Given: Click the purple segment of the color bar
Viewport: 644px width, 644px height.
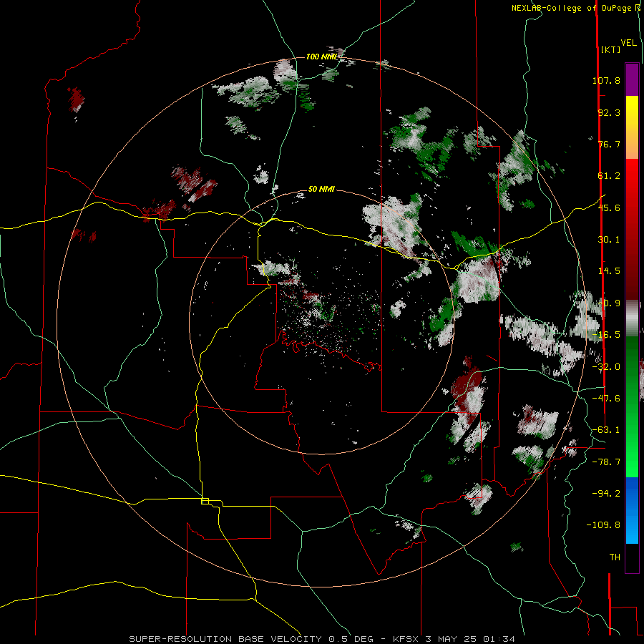Looking at the screenshot, I should (x=632, y=79).
